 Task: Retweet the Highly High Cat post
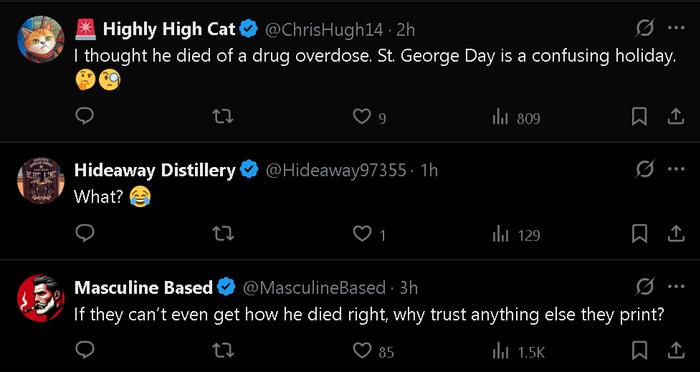click(x=223, y=117)
